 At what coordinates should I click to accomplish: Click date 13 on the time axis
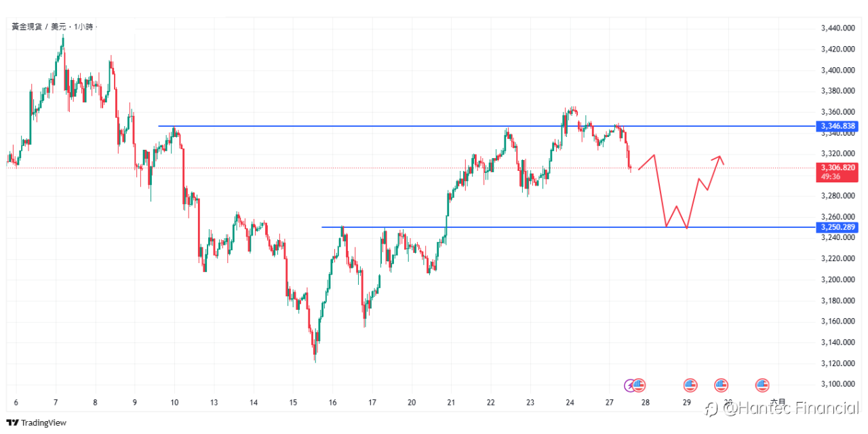(214, 402)
